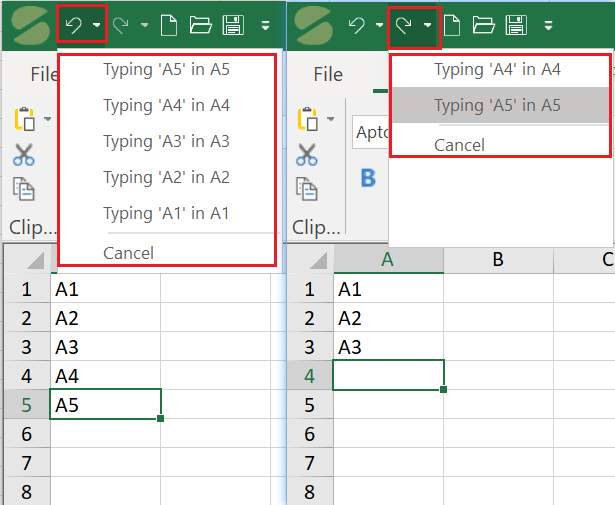Undo up to Typing 'A2' in A2
615x505 pixels.
167,178
